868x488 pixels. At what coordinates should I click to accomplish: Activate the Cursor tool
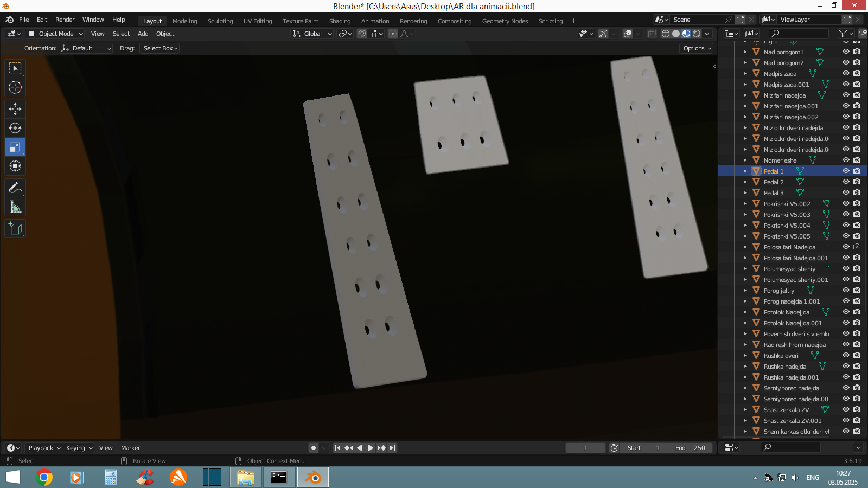click(x=15, y=87)
